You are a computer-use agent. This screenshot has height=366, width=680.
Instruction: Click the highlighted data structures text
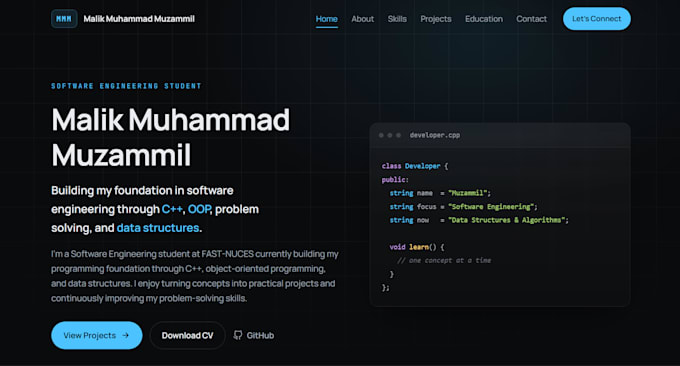(x=158, y=228)
